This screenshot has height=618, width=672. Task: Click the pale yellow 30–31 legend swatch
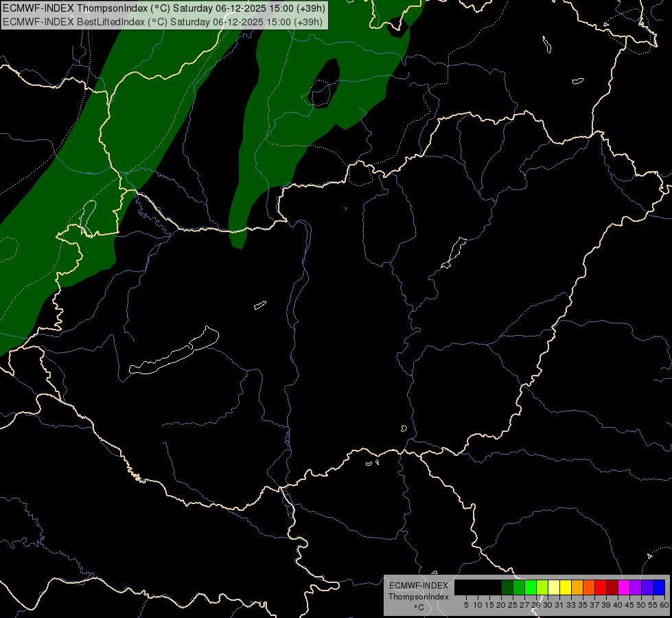coord(554,587)
